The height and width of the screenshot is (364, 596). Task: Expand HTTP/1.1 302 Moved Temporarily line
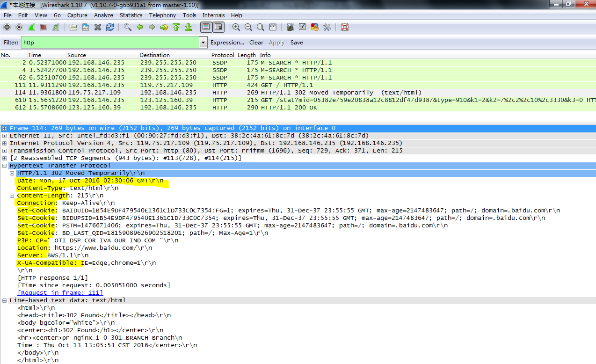point(12,173)
